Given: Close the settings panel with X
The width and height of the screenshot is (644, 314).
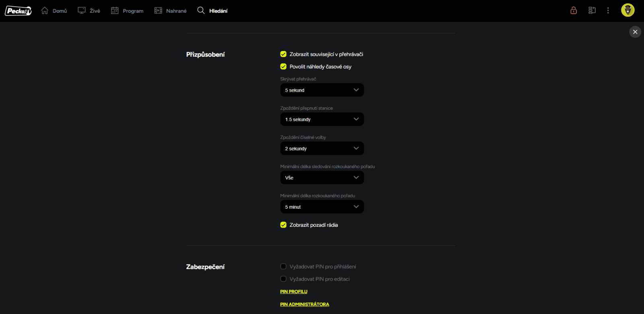Looking at the screenshot, I should click(x=635, y=32).
